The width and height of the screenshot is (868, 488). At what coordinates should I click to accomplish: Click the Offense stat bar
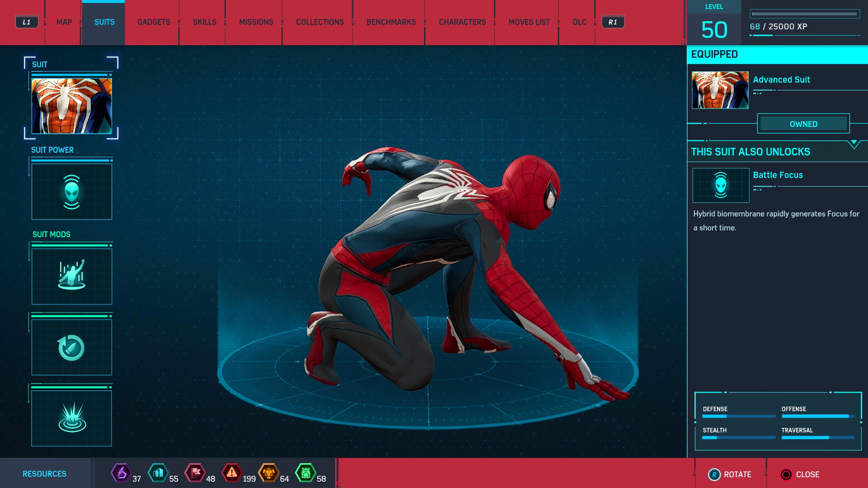click(817, 416)
